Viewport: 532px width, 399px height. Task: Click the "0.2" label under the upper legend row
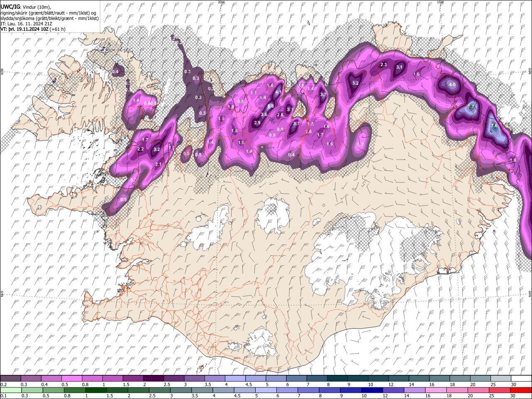coord(3,384)
